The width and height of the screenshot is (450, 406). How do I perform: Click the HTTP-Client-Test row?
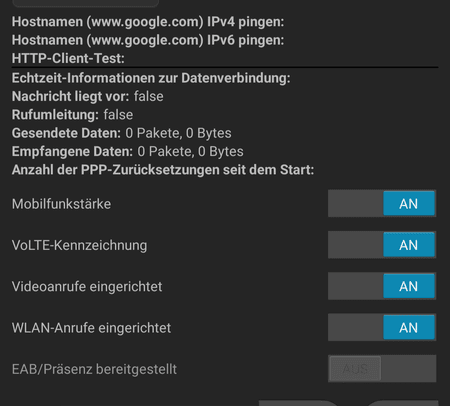click(x=68, y=59)
